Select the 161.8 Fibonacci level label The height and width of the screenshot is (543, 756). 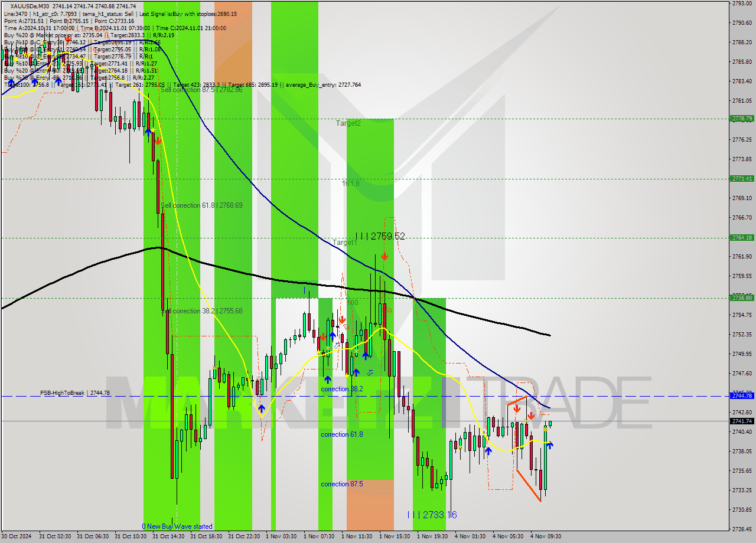[x=350, y=184]
